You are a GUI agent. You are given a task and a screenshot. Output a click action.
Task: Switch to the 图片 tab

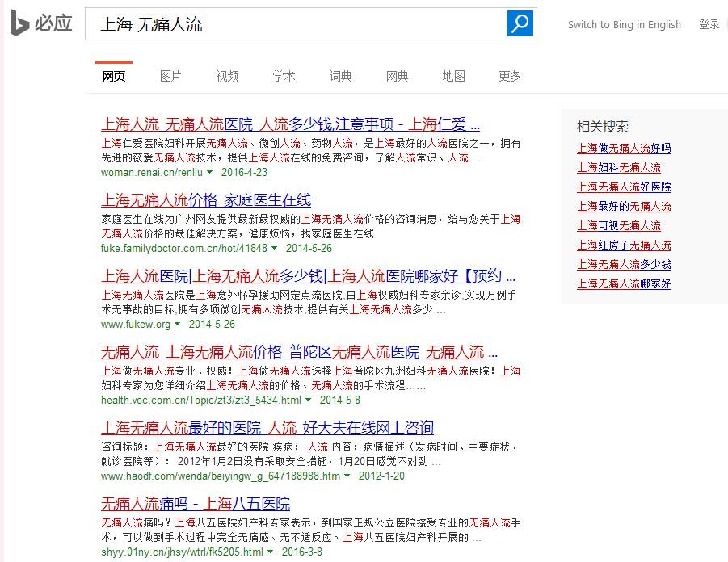pos(169,75)
